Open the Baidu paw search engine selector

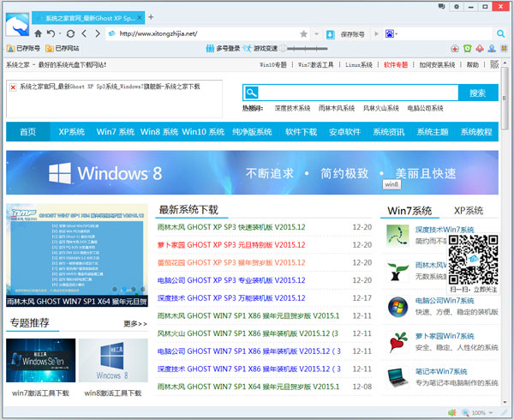391,33
